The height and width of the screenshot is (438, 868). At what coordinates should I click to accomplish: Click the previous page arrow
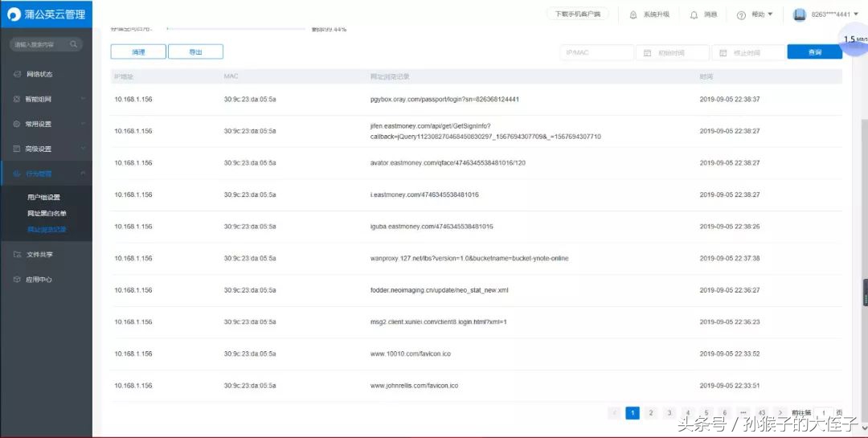click(614, 413)
